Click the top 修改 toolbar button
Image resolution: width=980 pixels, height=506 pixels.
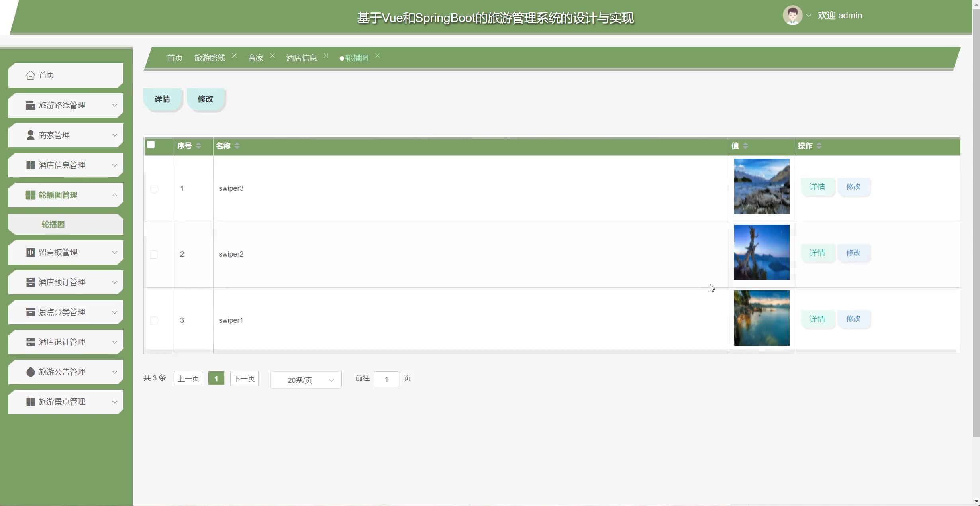pyautogui.click(x=205, y=99)
